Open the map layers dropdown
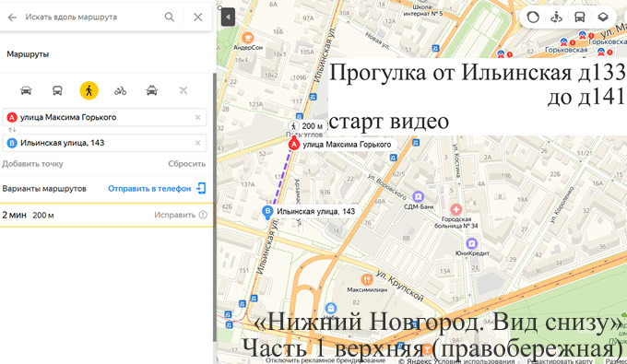627x364 pixels. tap(603, 18)
